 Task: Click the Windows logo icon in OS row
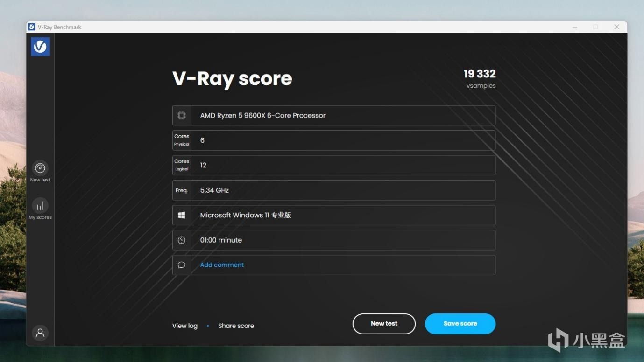pyautogui.click(x=182, y=215)
